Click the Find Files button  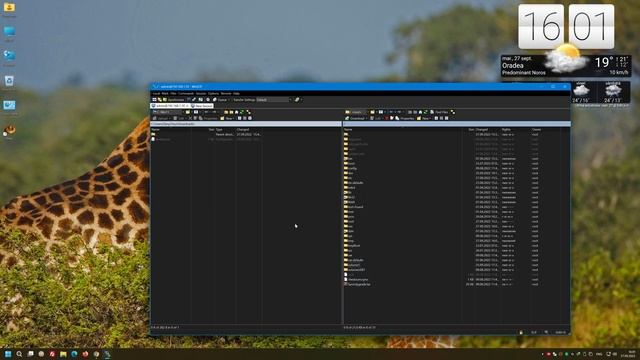[x=439, y=112]
